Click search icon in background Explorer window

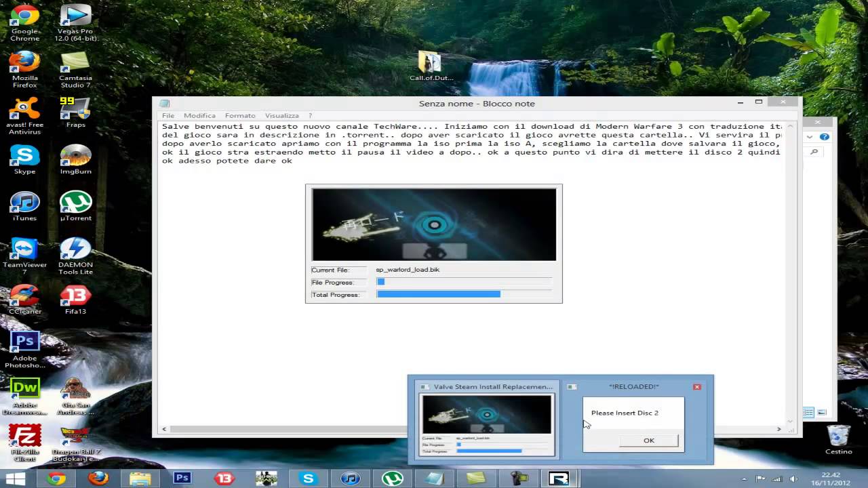point(814,152)
